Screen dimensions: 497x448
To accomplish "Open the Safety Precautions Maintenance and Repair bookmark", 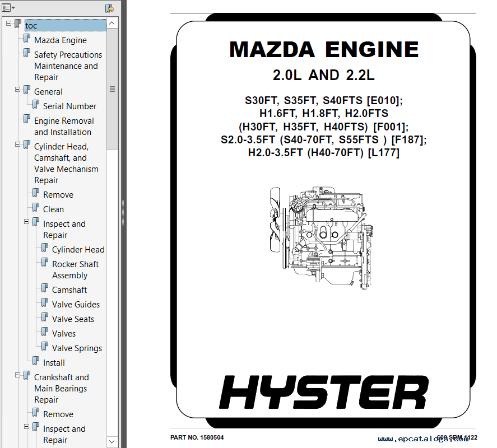I will (x=68, y=66).
